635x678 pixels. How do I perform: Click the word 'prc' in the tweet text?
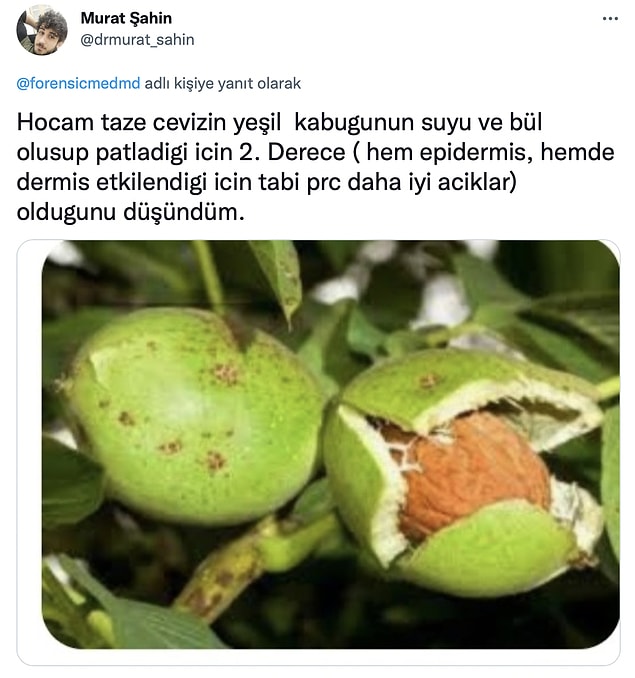tap(323, 183)
